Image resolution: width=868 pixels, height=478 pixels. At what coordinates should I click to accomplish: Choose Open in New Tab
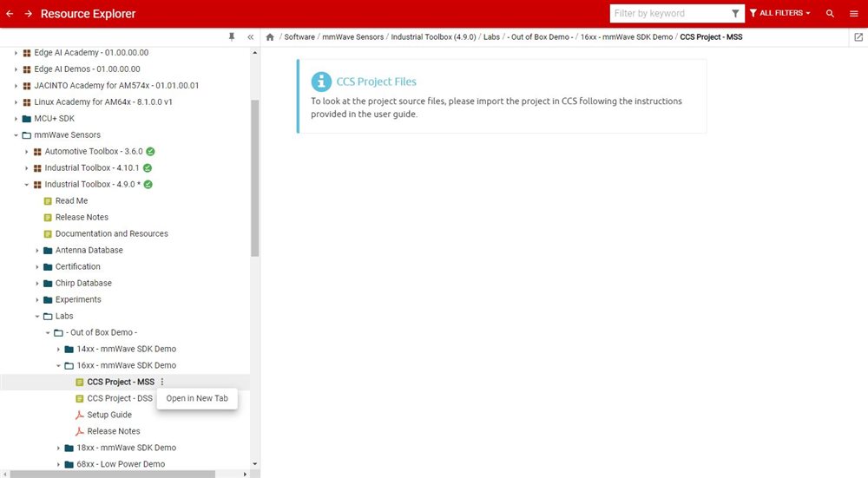197,398
